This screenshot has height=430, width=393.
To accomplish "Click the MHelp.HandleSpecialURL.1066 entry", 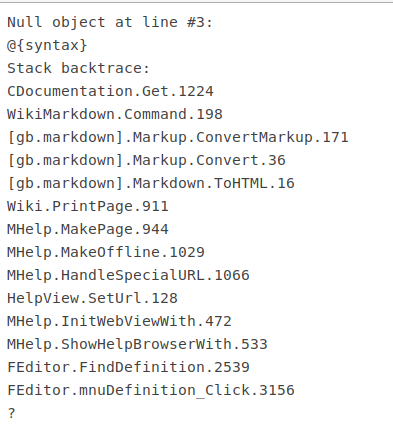I will [128, 275].
